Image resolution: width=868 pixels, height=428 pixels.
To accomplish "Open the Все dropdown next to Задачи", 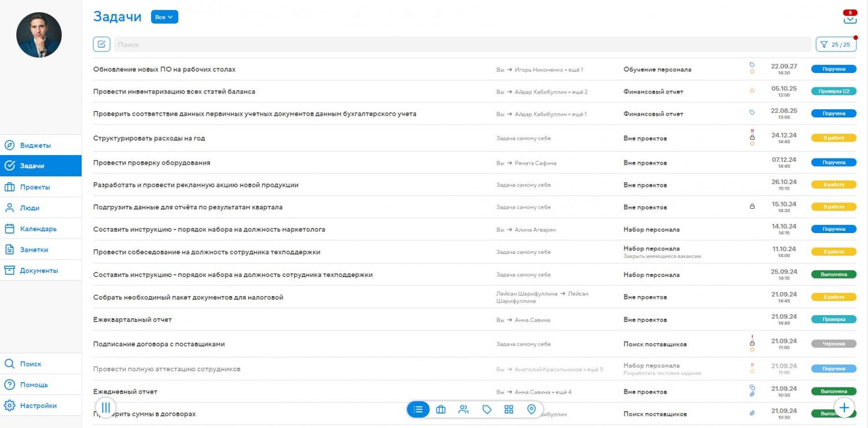I will (x=164, y=17).
